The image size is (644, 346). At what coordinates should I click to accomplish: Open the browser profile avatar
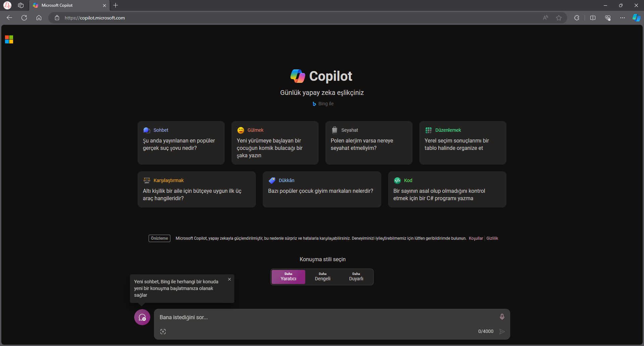coord(7,5)
